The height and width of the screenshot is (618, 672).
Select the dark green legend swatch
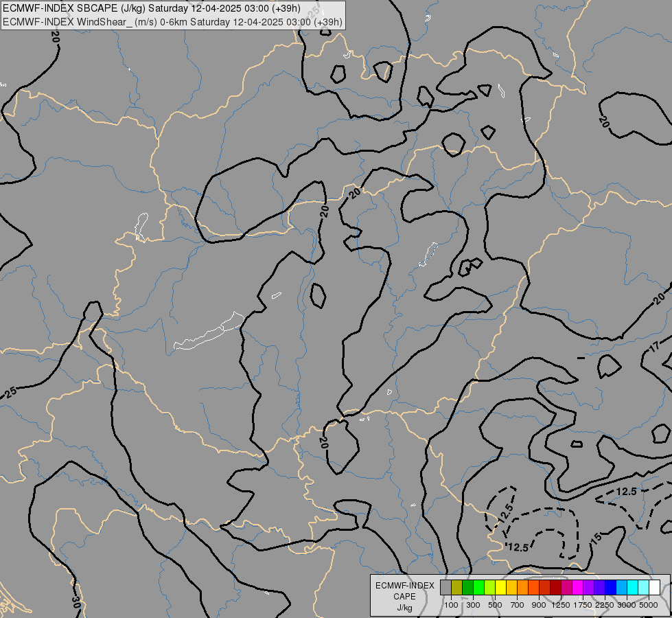point(467,587)
